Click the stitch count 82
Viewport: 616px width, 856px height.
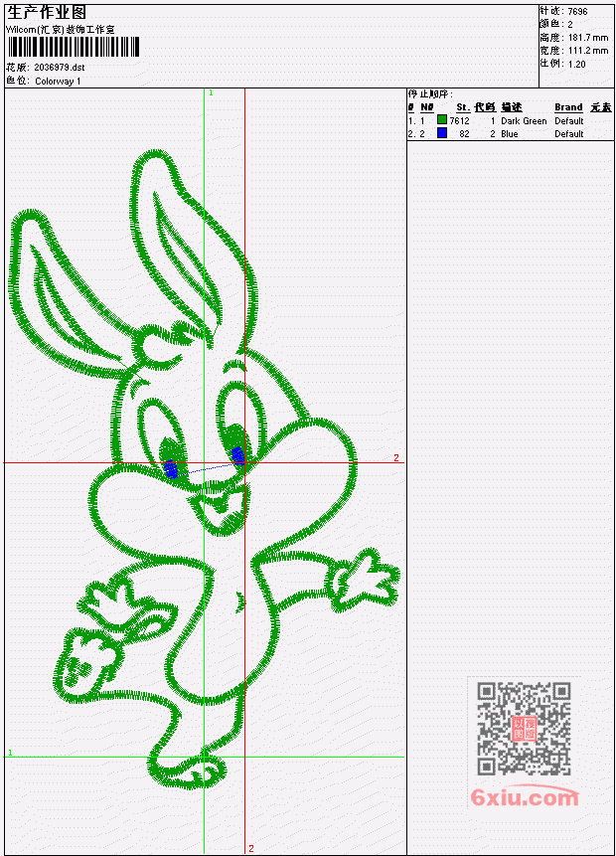click(464, 134)
